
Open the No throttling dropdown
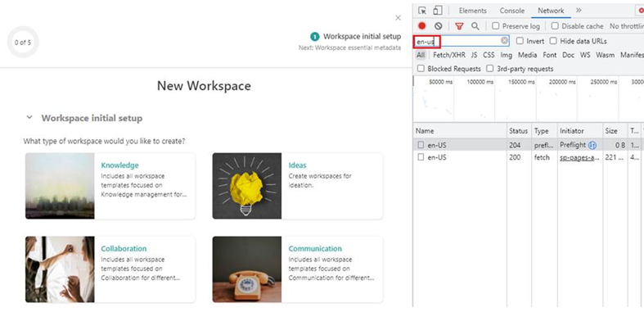coord(626,26)
